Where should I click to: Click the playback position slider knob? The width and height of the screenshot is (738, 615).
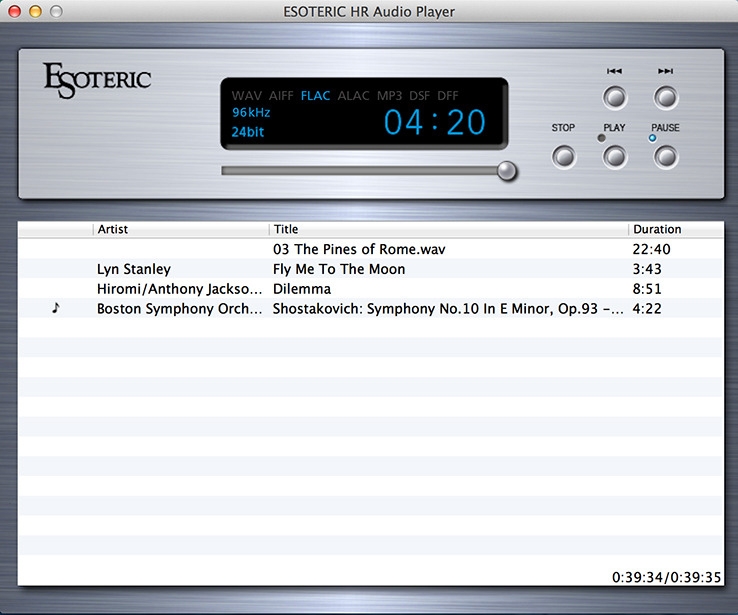coord(508,171)
